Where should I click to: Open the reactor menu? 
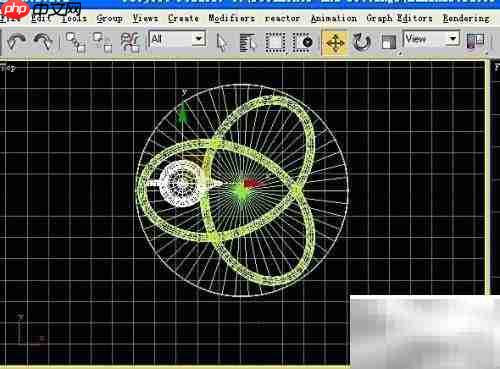click(x=282, y=18)
